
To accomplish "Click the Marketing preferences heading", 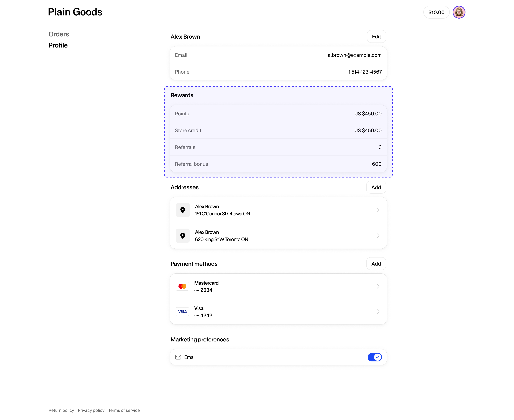I will 200,339.
